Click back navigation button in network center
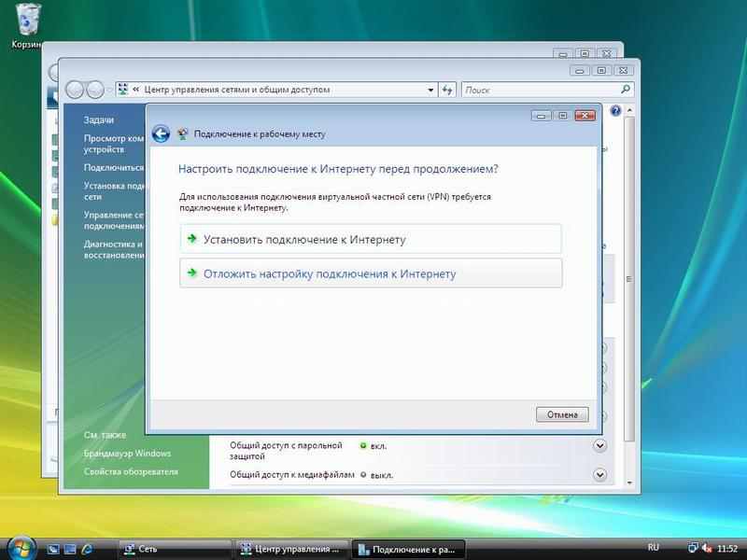 tap(75, 90)
